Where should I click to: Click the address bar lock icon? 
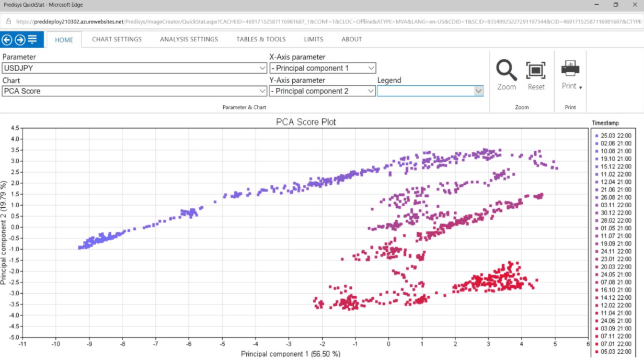8,21
